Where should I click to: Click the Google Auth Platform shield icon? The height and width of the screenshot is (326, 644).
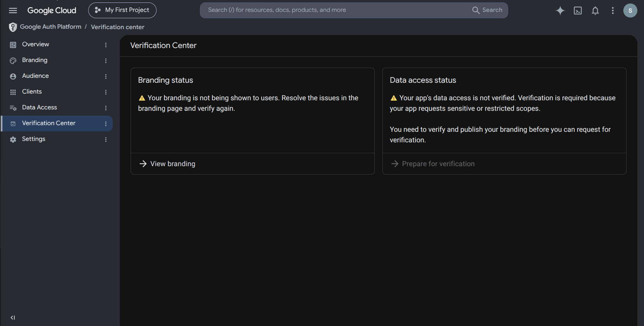[x=13, y=27]
